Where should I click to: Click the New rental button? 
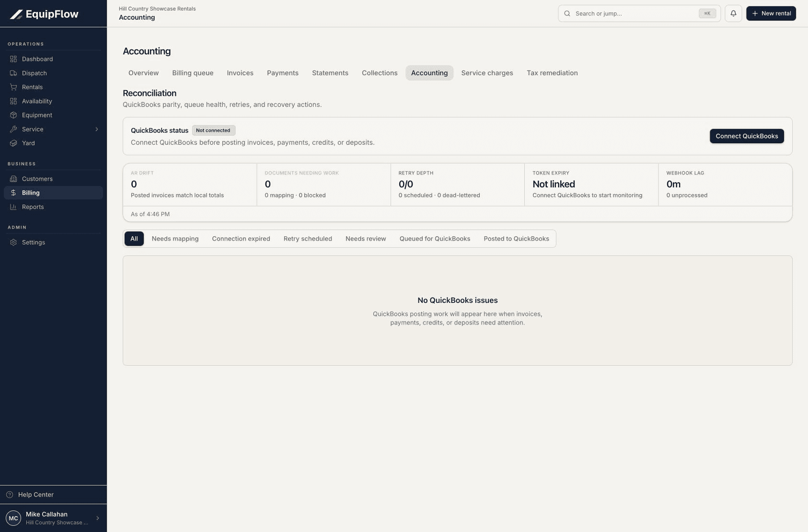[771, 13]
